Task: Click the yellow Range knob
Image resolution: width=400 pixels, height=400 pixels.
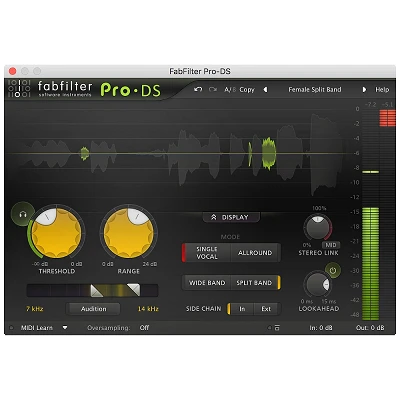Action: coord(129,233)
